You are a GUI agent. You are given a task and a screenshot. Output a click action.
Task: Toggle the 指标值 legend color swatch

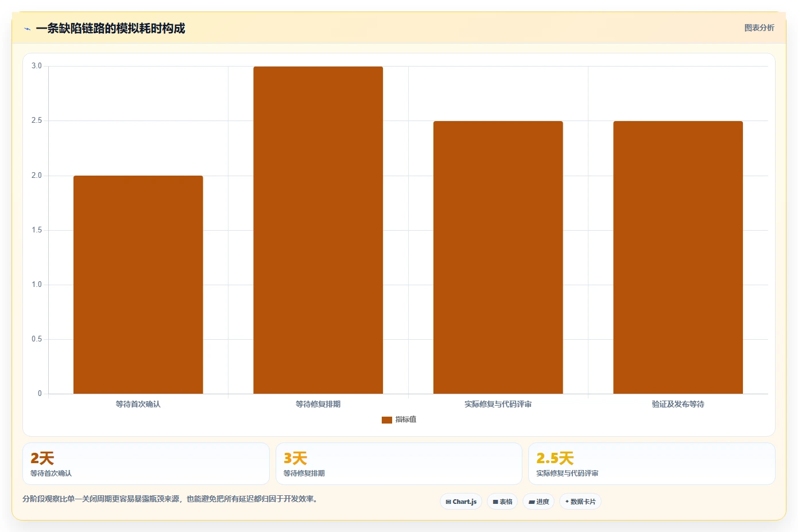point(386,420)
